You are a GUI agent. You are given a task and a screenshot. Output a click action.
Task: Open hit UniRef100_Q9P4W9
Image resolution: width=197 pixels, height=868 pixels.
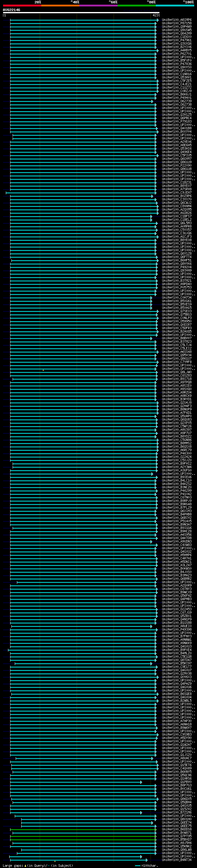point(177,26)
